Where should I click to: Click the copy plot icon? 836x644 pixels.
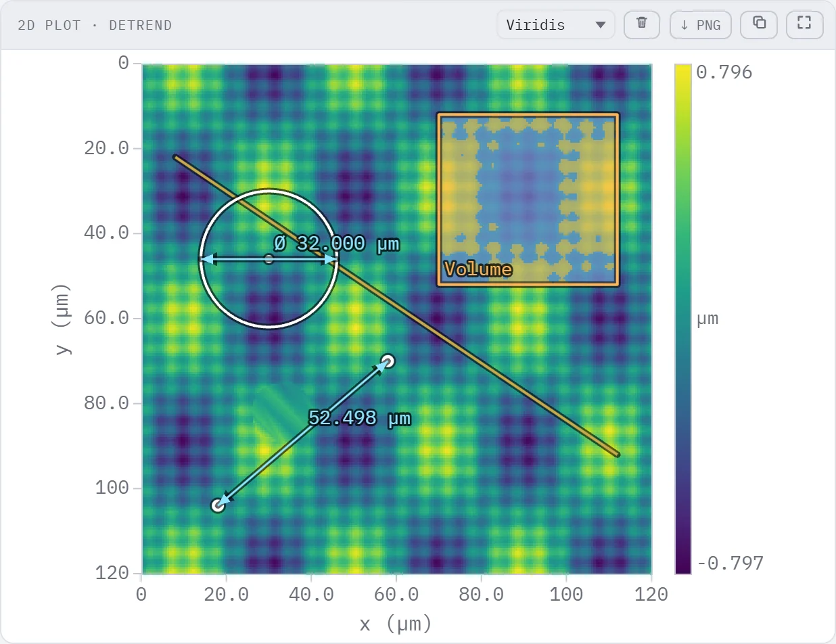click(759, 24)
